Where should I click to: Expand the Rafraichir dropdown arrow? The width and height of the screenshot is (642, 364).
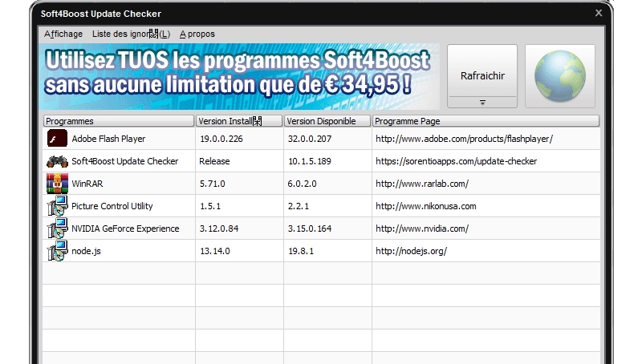482,103
